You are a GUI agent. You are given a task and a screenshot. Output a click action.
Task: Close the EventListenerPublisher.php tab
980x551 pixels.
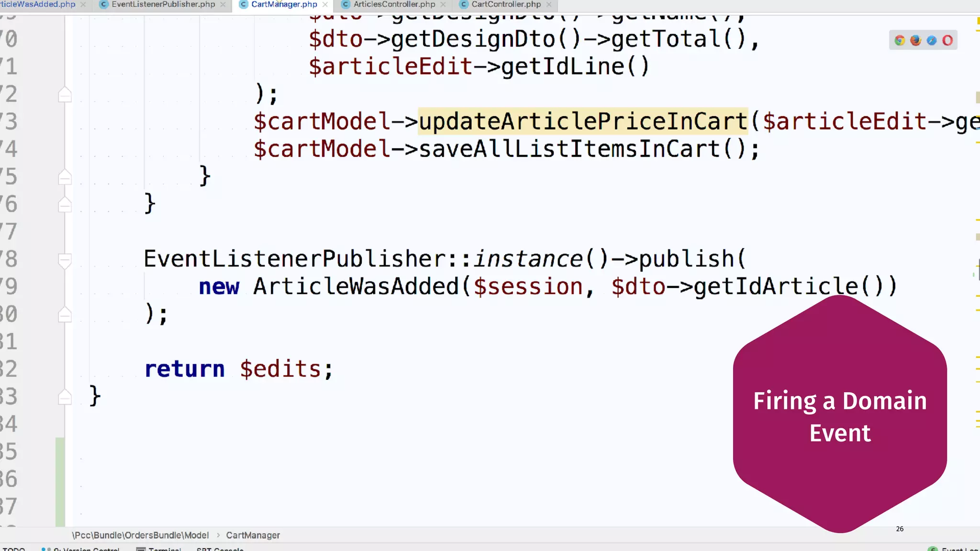pyautogui.click(x=223, y=4)
